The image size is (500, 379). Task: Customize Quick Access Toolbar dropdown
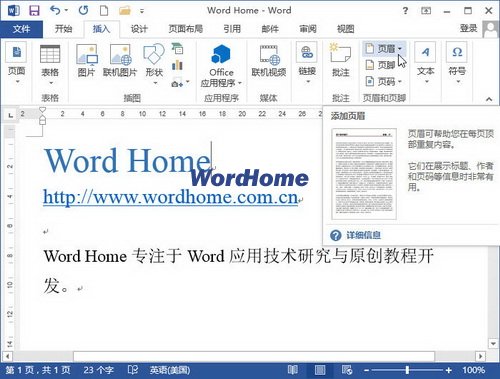(x=142, y=11)
